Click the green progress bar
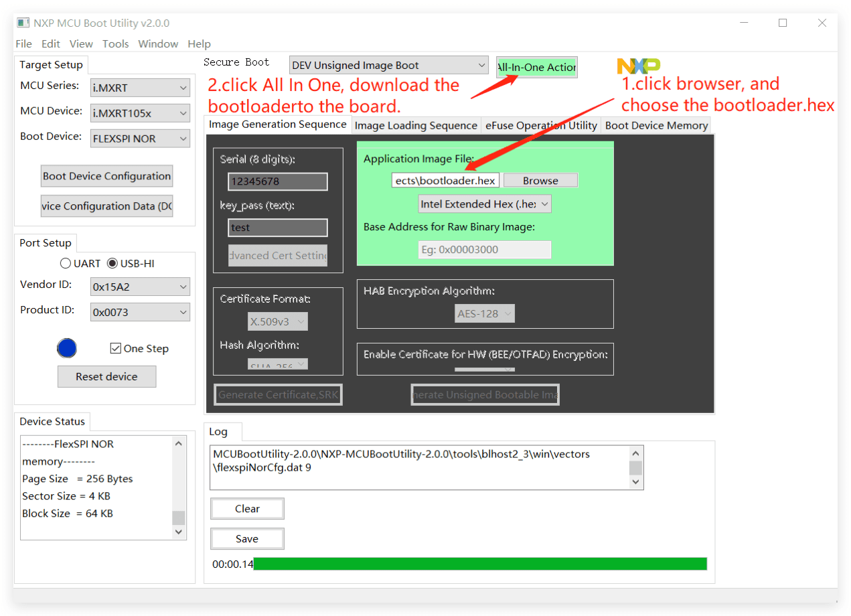 [480, 564]
